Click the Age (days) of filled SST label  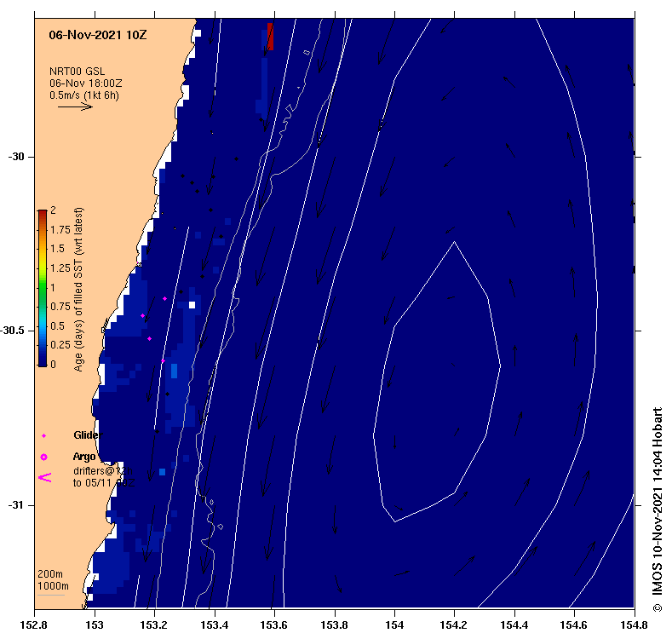tap(78, 290)
